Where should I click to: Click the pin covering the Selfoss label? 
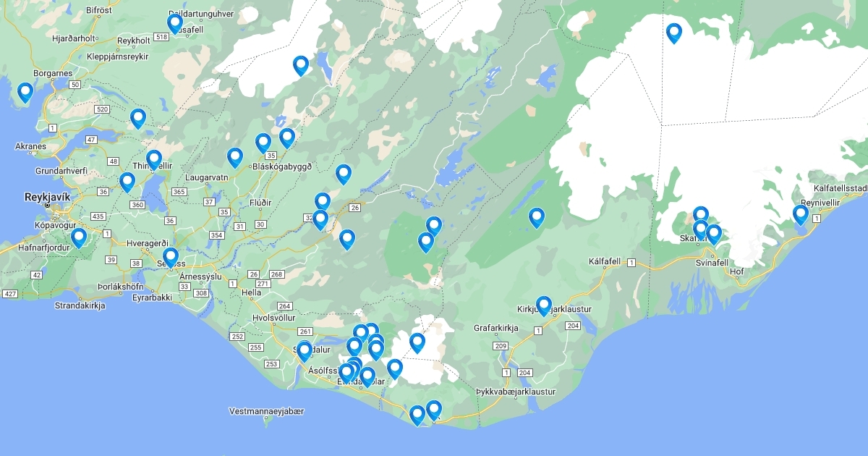click(x=171, y=257)
